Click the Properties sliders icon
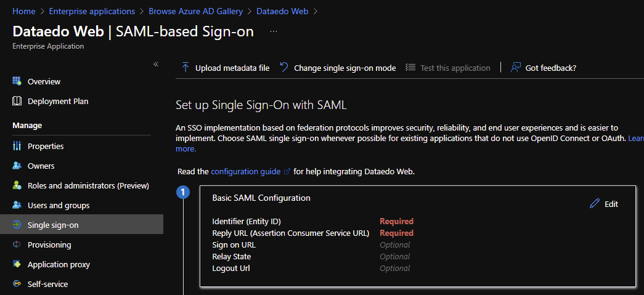644x295 pixels. [x=17, y=146]
